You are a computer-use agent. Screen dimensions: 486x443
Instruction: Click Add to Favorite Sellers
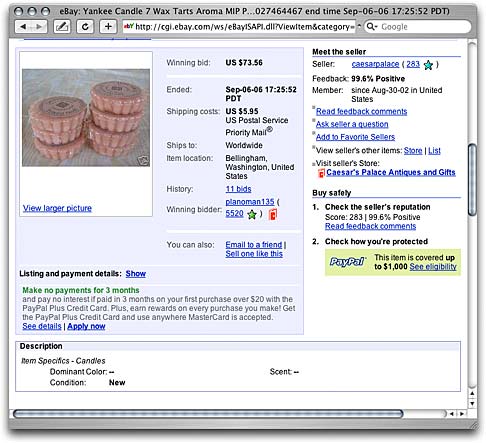[x=355, y=137]
